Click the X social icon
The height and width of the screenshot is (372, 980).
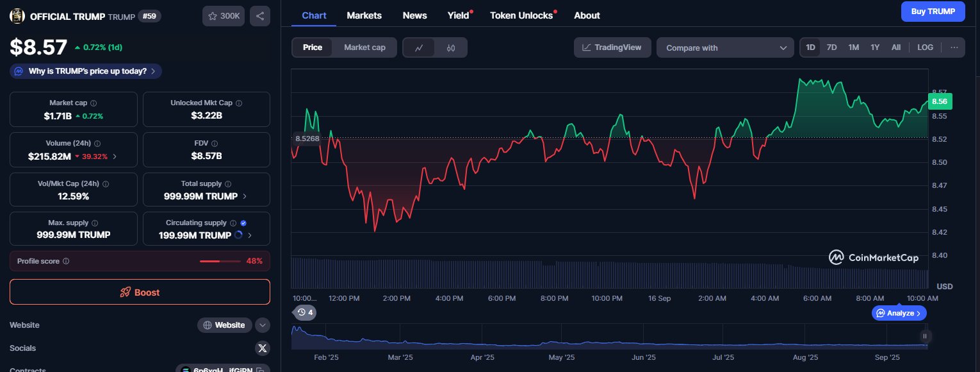coord(263,348)
